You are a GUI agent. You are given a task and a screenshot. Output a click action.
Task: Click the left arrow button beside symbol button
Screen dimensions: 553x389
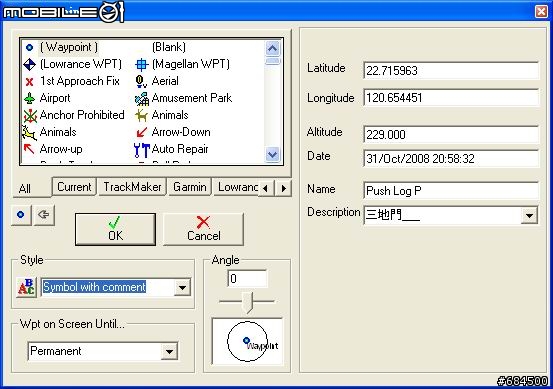(x=44, y=214)
